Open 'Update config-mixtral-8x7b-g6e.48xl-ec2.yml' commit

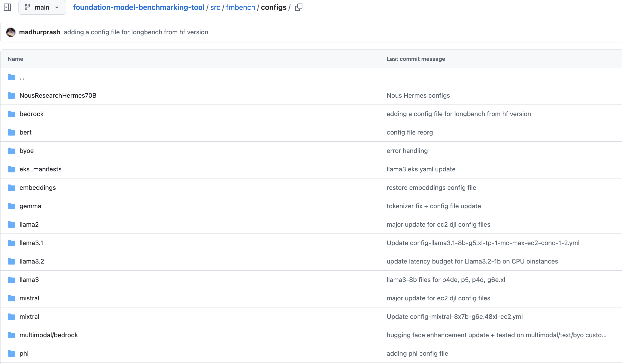coord(455,317)
